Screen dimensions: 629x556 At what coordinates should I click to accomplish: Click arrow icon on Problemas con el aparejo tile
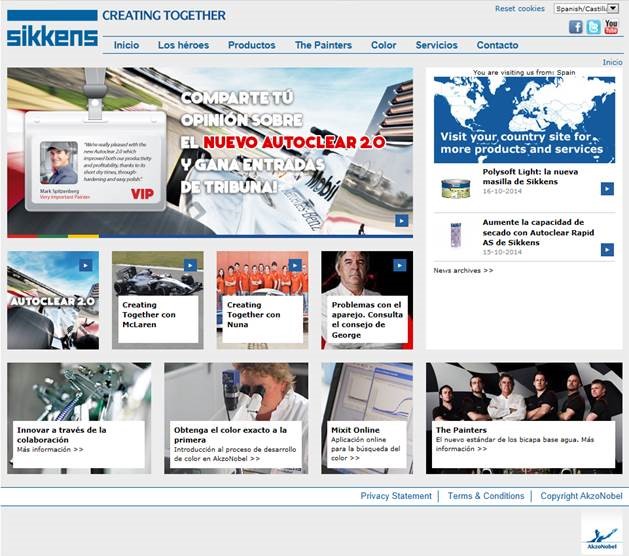(400, 265)
